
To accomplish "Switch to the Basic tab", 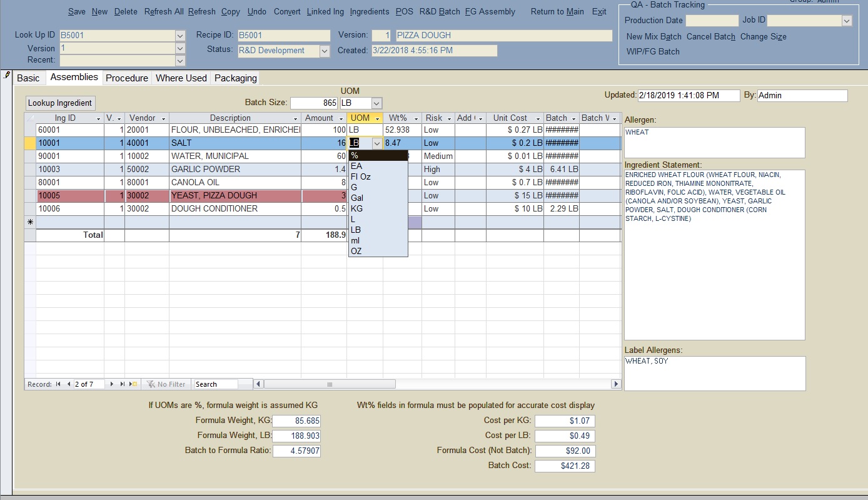I will [x=28, y=78].
